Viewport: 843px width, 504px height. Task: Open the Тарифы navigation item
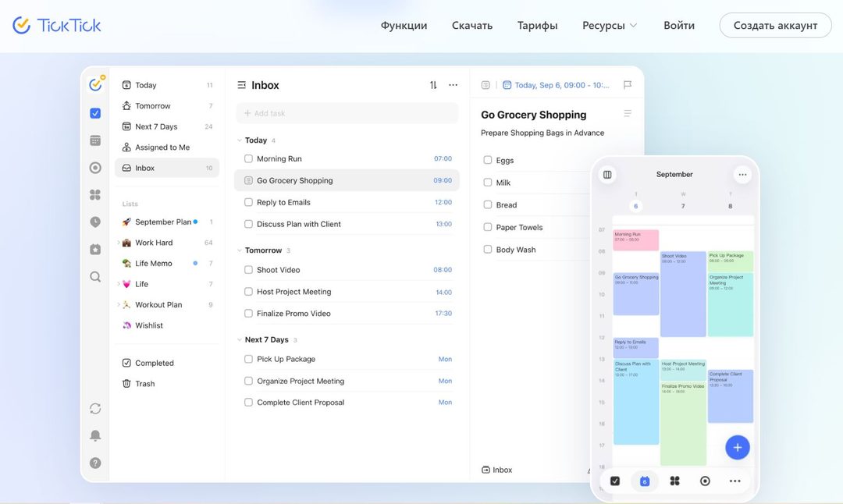coord(537,25)
